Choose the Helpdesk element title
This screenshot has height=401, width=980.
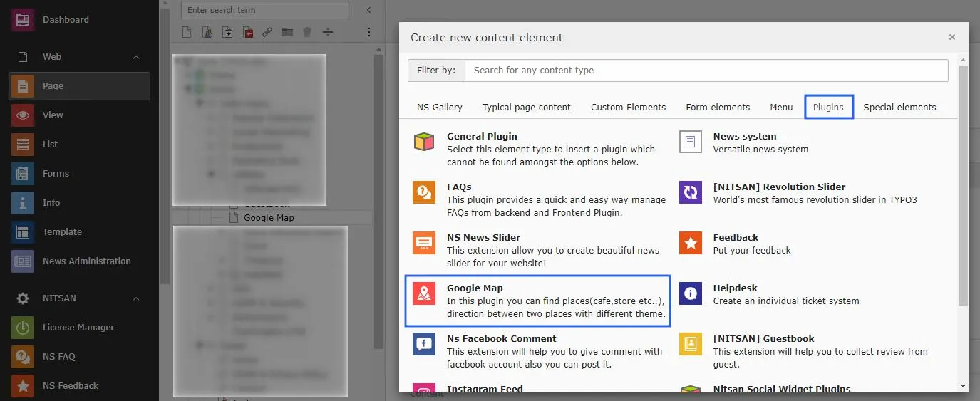(x=735, y=288)
